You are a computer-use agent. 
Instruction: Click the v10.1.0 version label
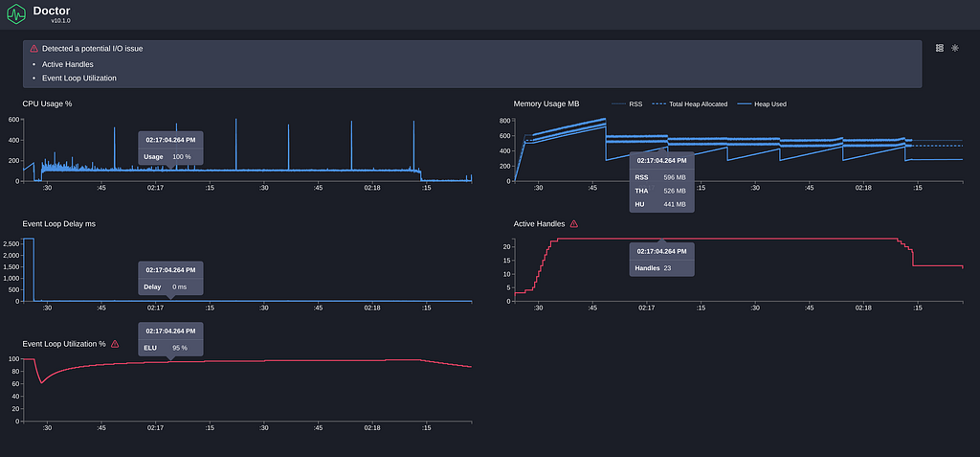click(60, 21)
